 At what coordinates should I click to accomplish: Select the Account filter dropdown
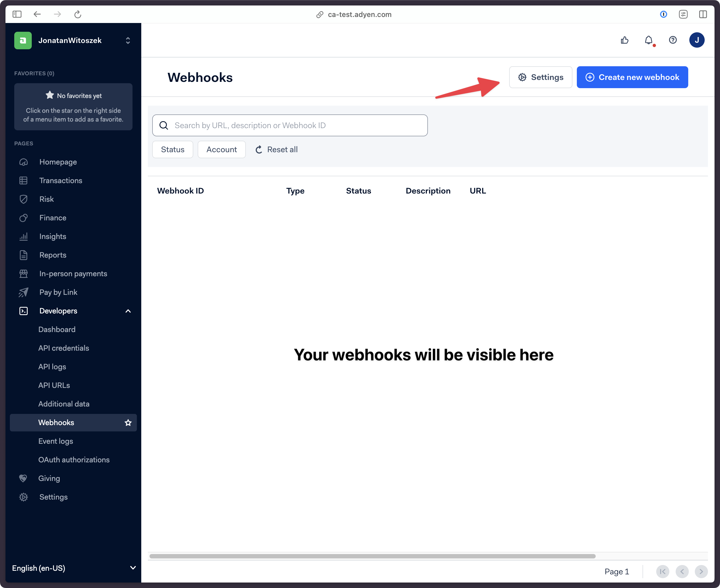coord(221,149)
